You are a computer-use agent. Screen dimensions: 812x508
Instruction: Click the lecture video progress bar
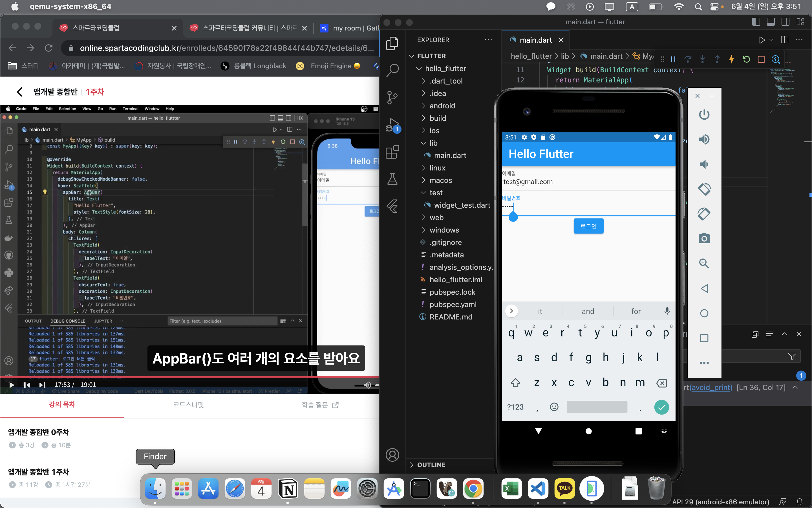pyautogui.click(x=189, y=377)
